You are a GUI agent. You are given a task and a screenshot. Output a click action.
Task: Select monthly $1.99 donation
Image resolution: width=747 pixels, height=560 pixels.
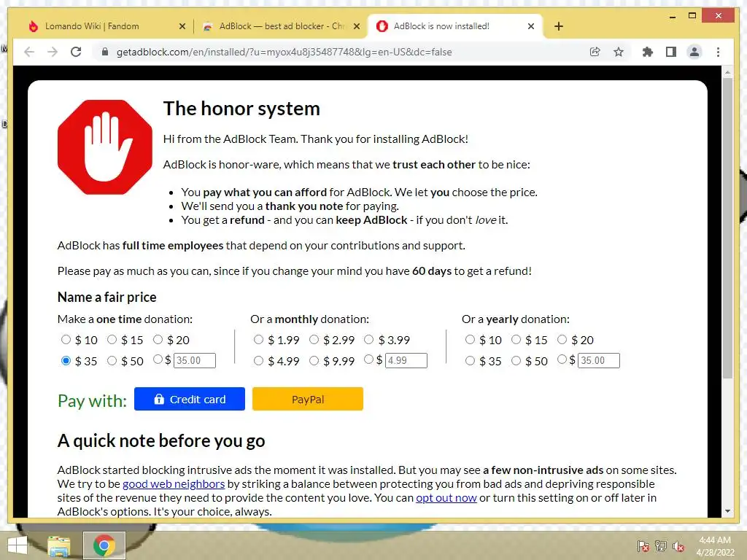[x=258, y=340]
